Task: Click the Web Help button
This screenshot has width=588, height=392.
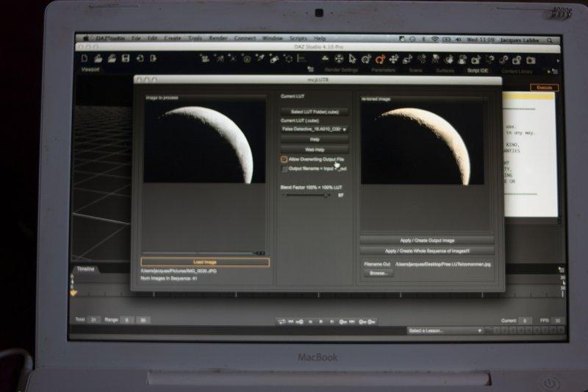Action: tap(315, 150)
